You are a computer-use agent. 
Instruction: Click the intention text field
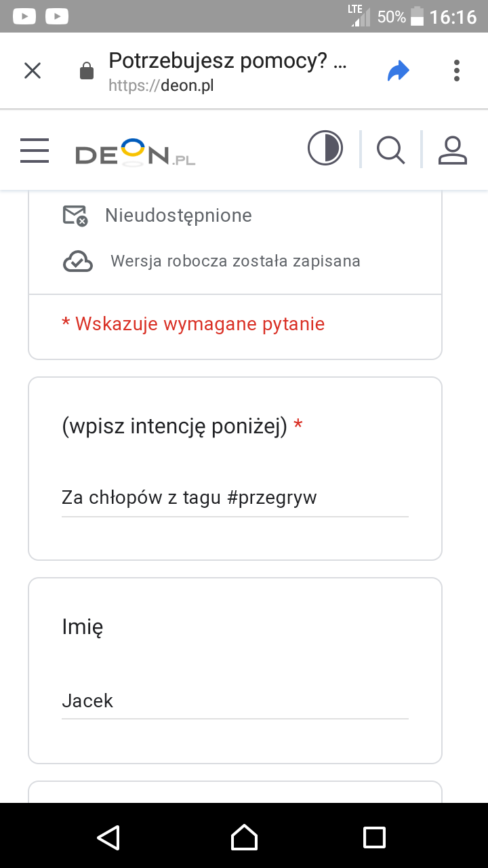[235, 498]
